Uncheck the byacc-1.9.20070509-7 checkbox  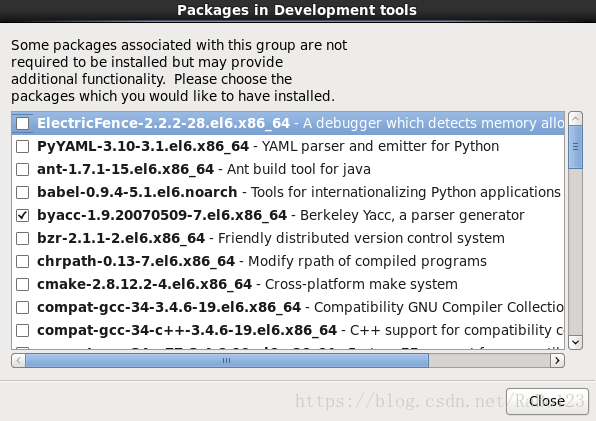(22, 215)
